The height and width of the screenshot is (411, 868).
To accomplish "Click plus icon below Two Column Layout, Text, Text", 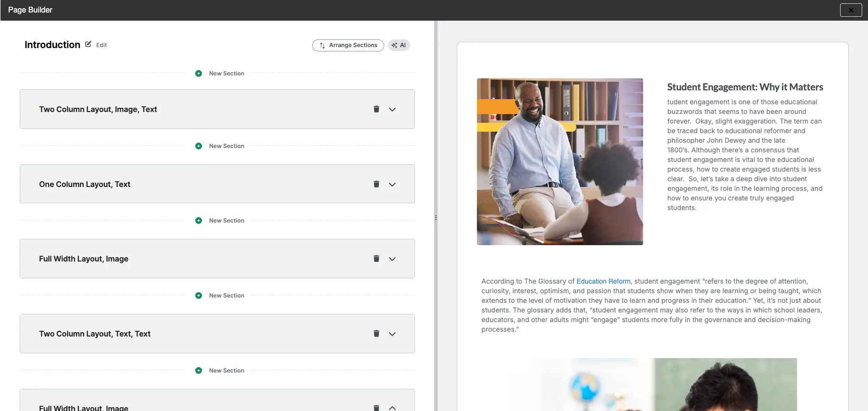I will 199,371.
